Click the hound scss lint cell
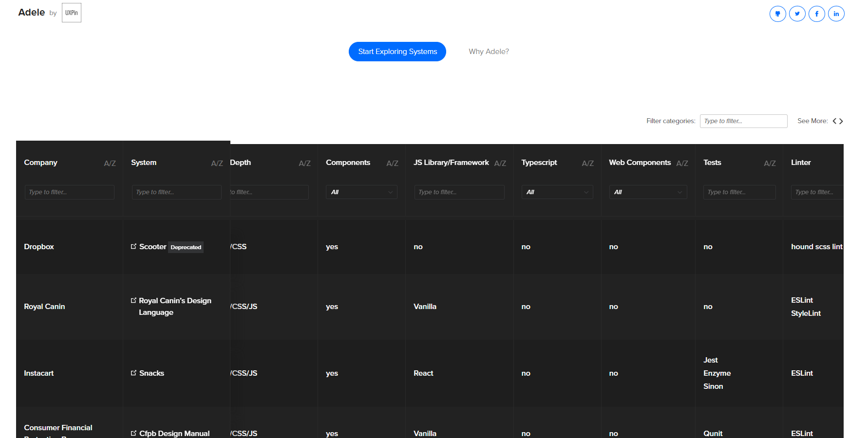The height and width of the screenshot is (438, 868). (817, 247)
